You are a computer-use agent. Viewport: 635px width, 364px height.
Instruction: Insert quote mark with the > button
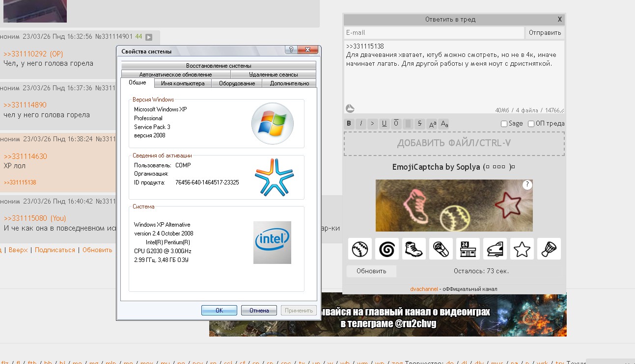373,124
